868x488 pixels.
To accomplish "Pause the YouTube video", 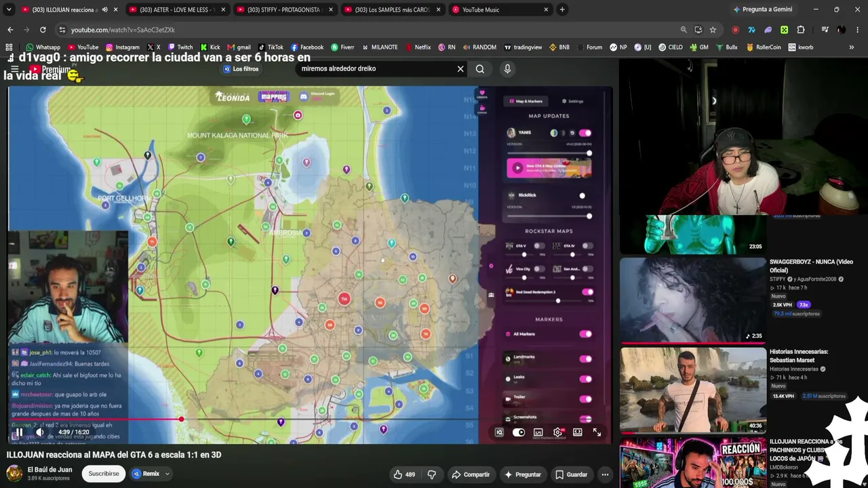I will point(19,432).
